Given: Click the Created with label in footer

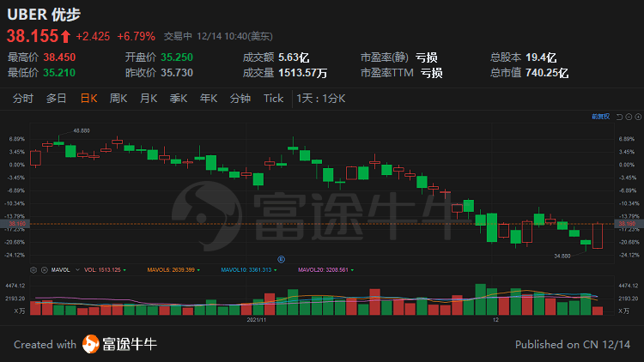Looking at the screenshot, I should [x=45, y=344].
